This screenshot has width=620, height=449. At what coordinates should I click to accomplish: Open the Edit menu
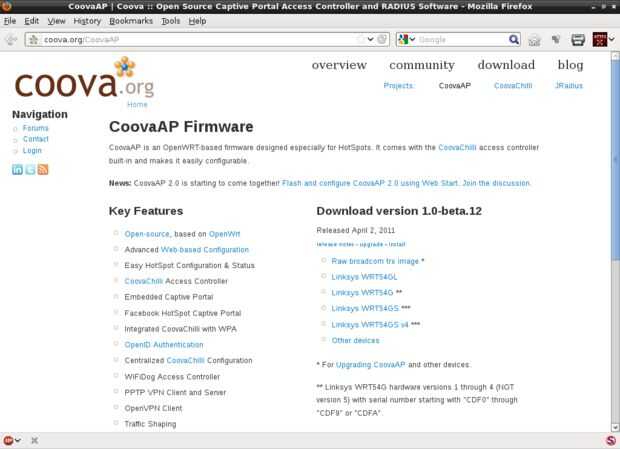[32, 21]
